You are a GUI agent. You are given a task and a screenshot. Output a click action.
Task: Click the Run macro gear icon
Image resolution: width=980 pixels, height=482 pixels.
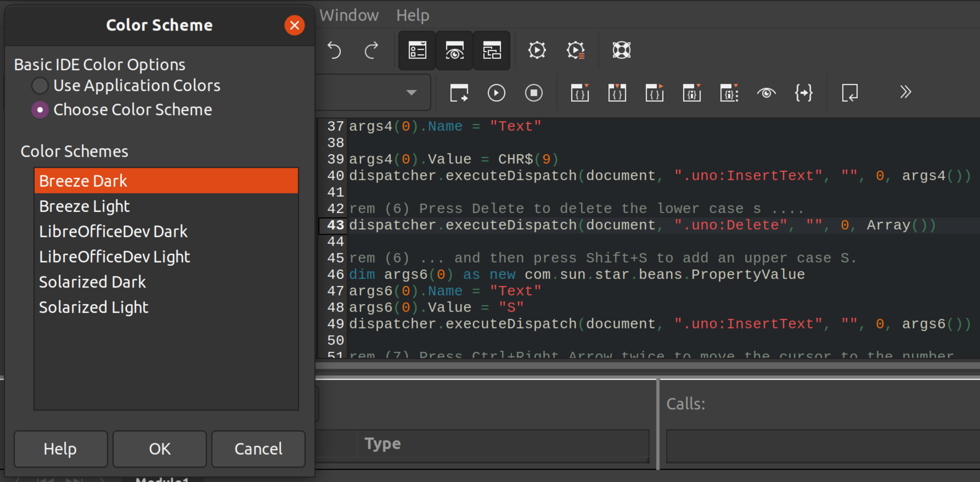537,51
